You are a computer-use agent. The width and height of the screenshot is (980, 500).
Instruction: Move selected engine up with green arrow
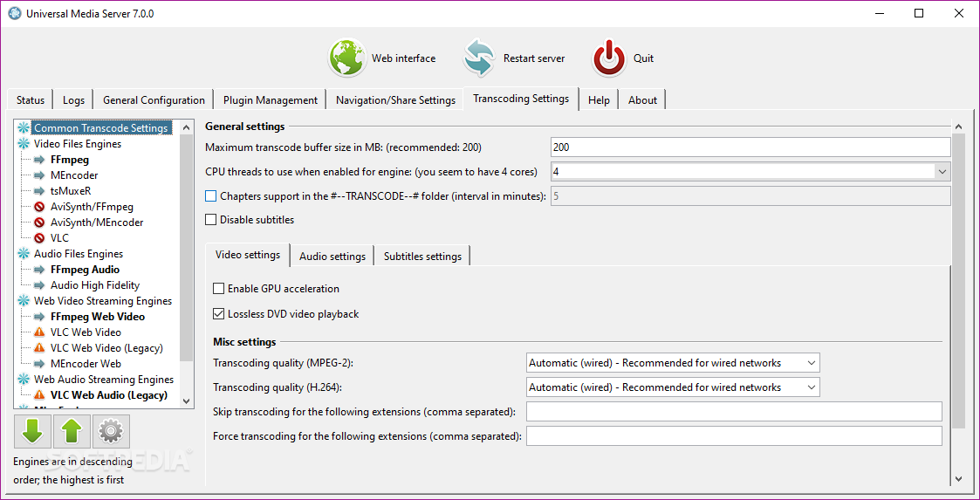(x=72, y=430)
